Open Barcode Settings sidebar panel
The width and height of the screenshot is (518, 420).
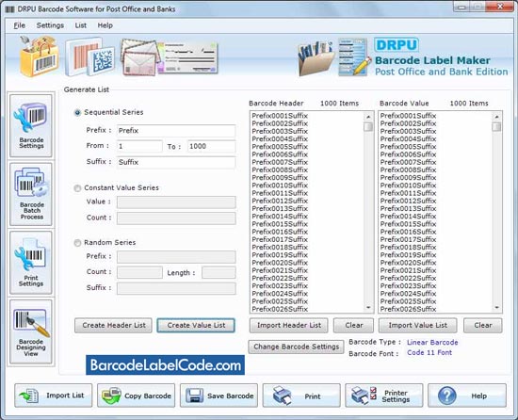31,125
